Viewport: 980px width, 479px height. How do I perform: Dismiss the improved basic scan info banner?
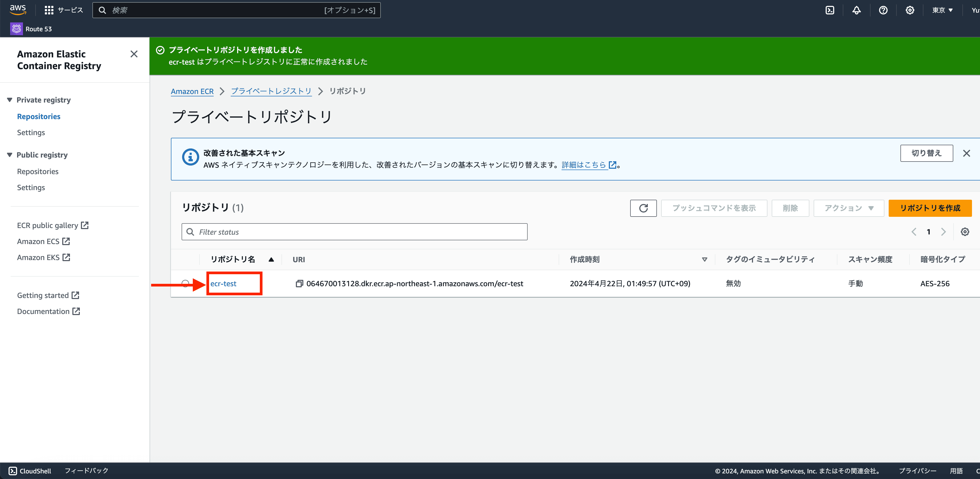click(966, 153)
